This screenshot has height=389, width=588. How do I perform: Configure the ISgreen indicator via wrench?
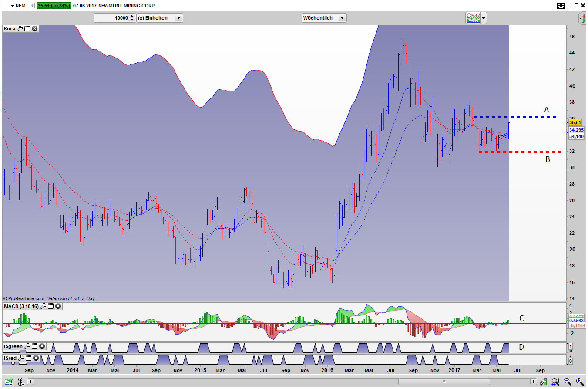[x=27, y=346]
